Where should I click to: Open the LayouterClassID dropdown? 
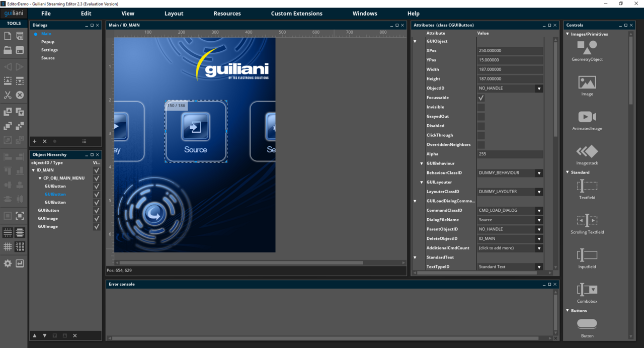click(539, 192)
